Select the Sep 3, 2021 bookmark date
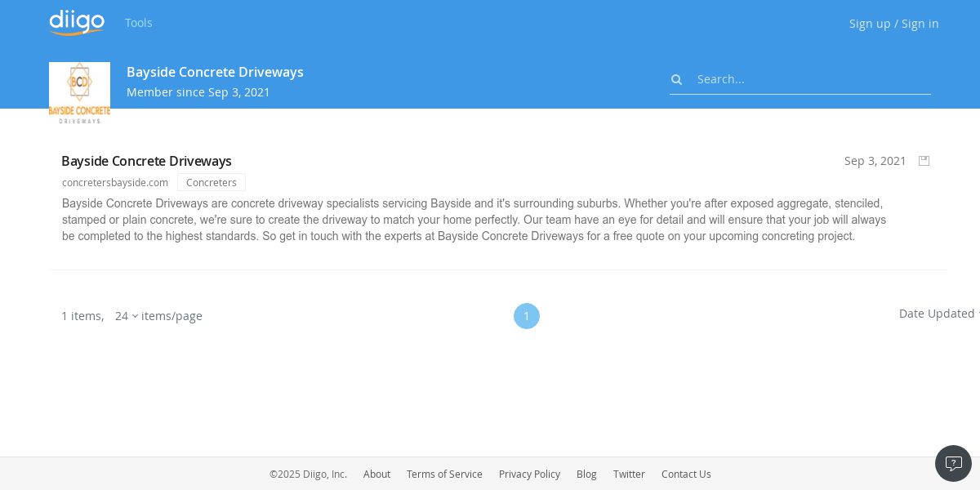The width and height of the screenshot is (980, 490). [875, 161]
